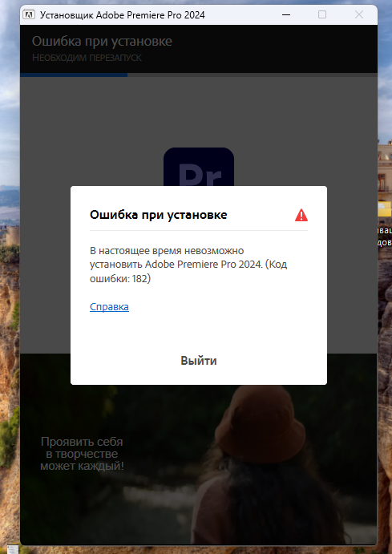Click the Выйти button in error dialog
The image size is (392, 554).
199,361
